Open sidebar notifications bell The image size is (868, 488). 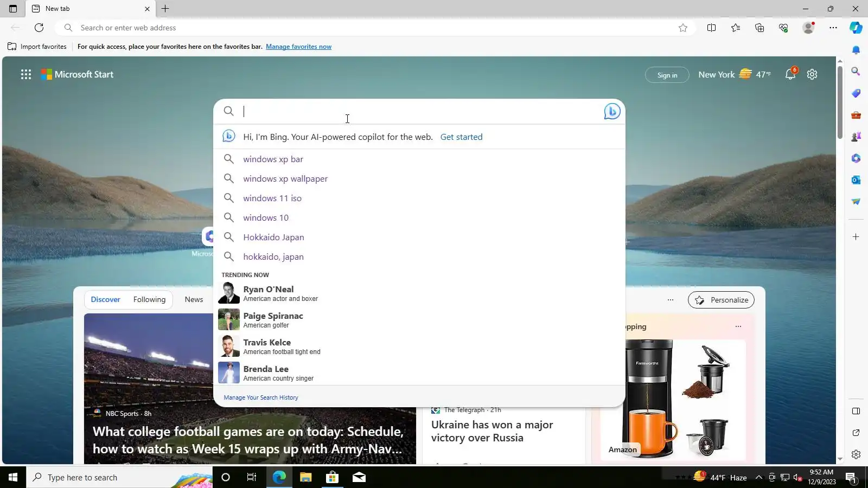(x=856, y=50)
